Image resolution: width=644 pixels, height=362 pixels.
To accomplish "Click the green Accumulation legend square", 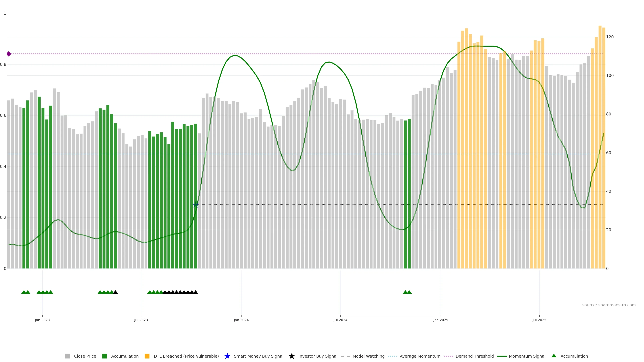I will (x=104, y=356).
